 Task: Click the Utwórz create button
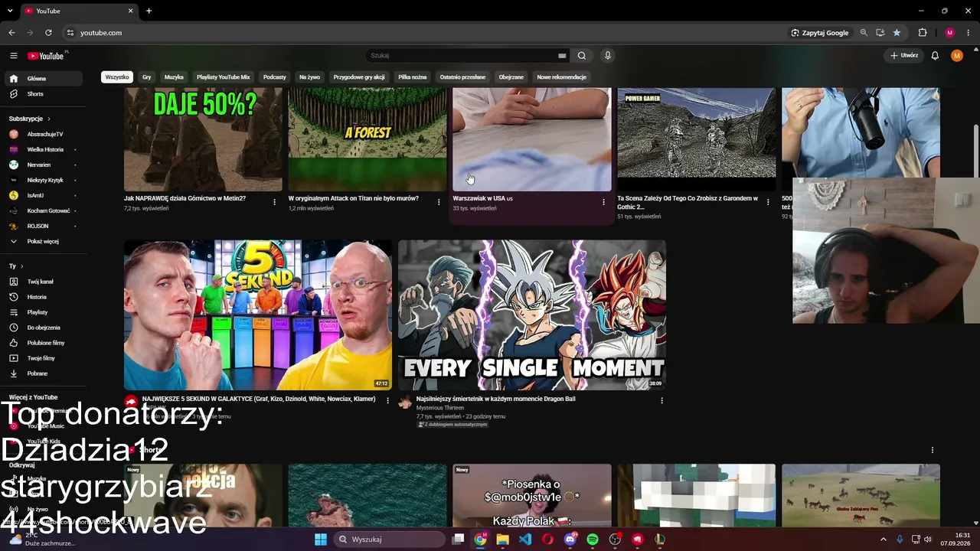click(x=903, y=56)
